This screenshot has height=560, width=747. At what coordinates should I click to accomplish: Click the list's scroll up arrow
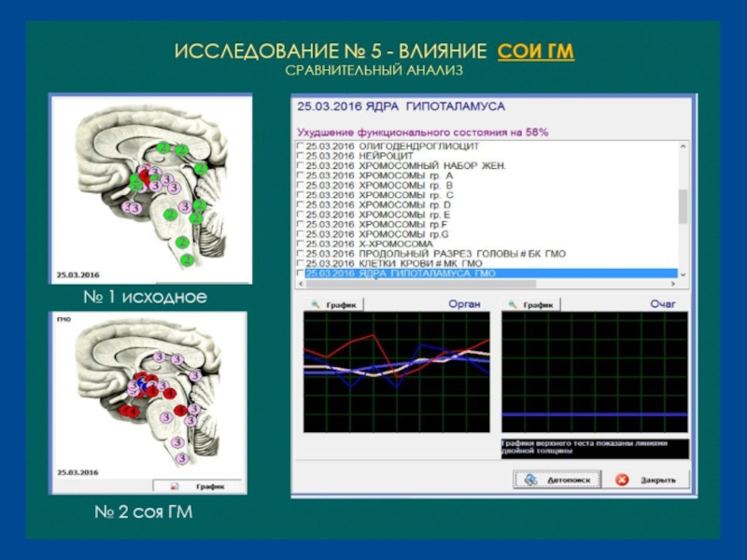pos(683,147)
